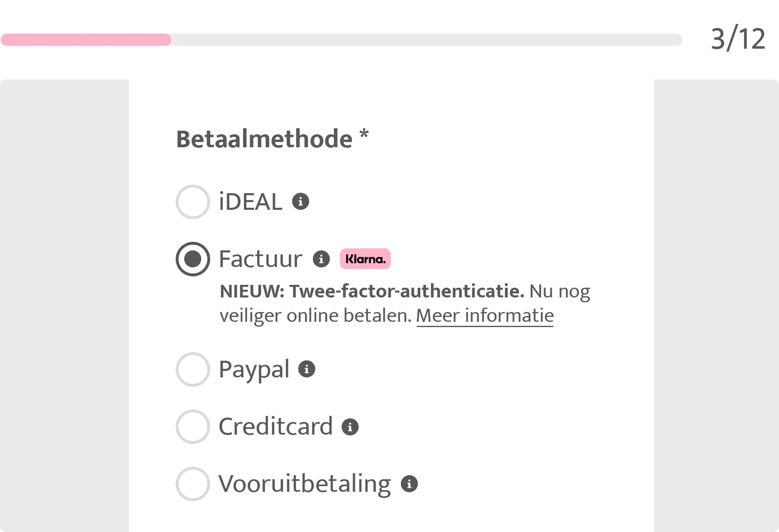Click the pink Klarna logo badge
The image size is (779, 532).
(365, 259)
